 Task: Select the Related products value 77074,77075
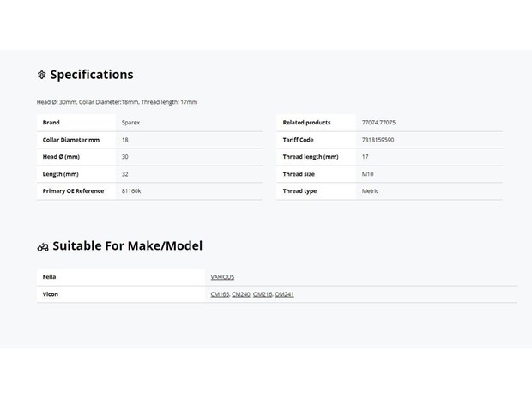click(378, 123)
